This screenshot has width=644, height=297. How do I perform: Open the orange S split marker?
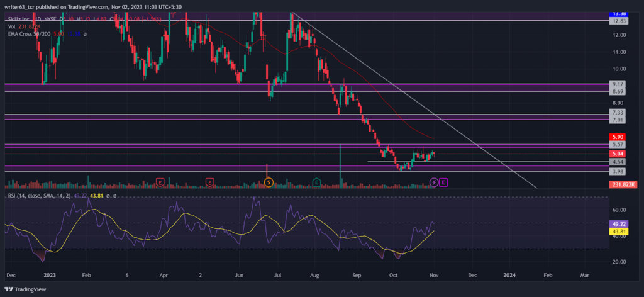269,182
